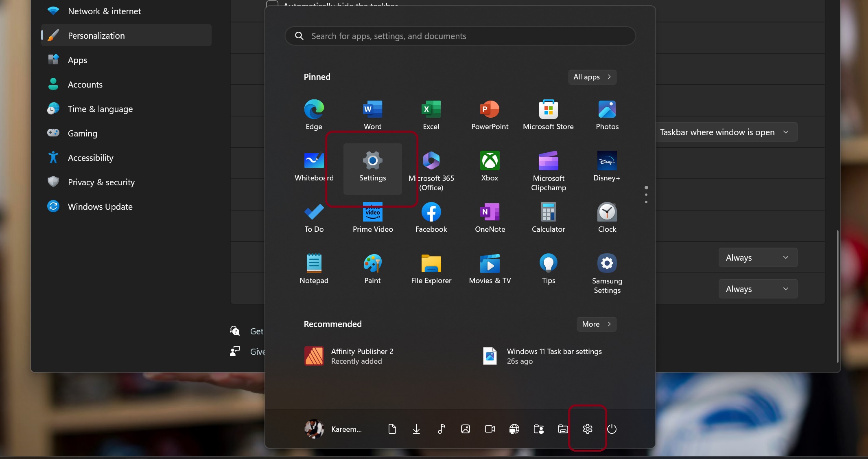
Task: Open the first Always dropdown
Action: pyautogui.click(x=758, y=257)
